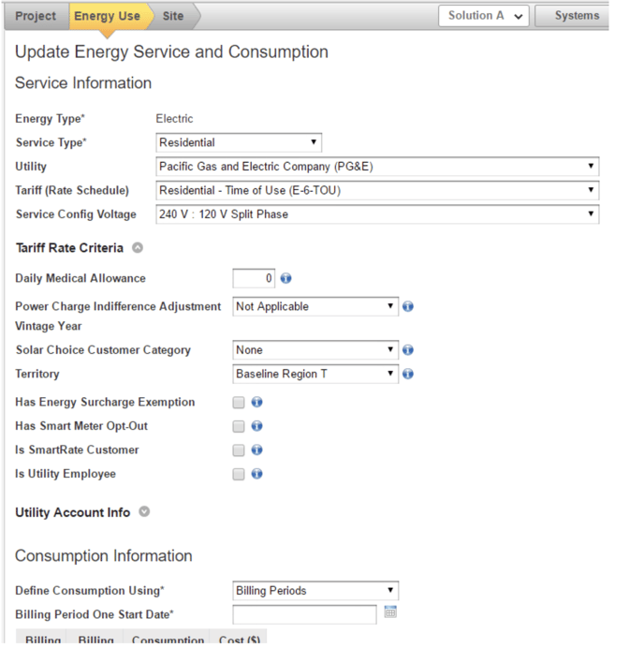Open the Tariff Rate Schedule dropdown

(377, 190)
